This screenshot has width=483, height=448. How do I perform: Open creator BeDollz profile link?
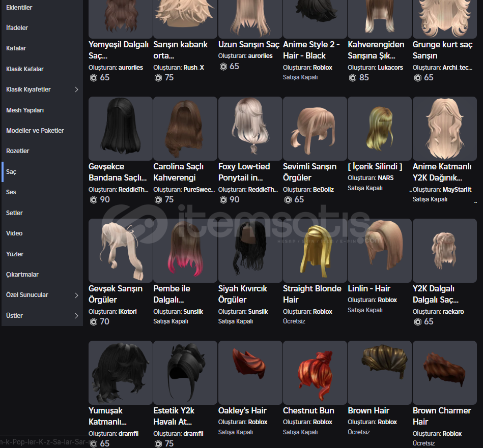pyautogui.click(x=323, y=190)
